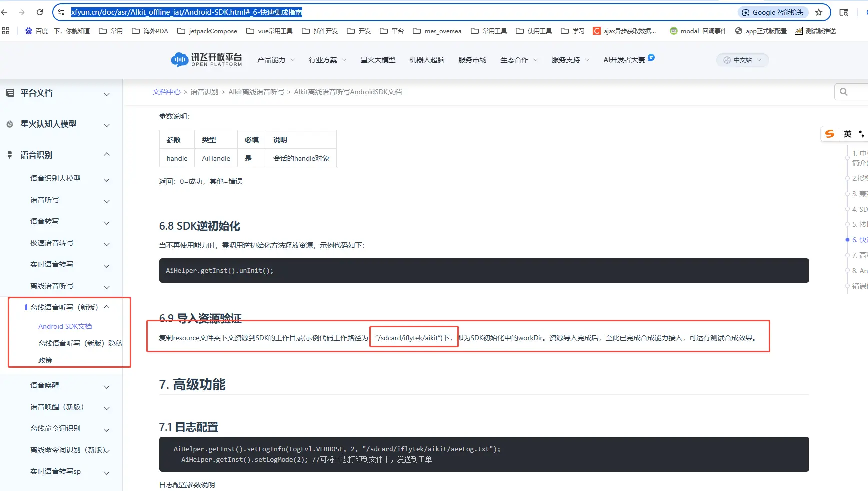868x491 pixels.
Task: Open the 常用 bookmark folder
Action: click(x=111, y=31)
